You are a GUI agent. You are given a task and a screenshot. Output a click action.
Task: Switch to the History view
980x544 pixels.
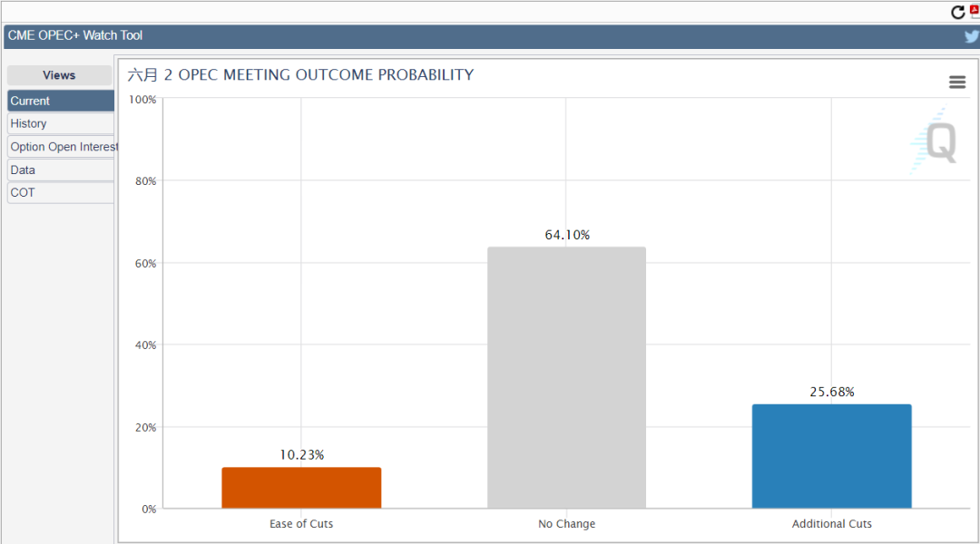[61, 123]
